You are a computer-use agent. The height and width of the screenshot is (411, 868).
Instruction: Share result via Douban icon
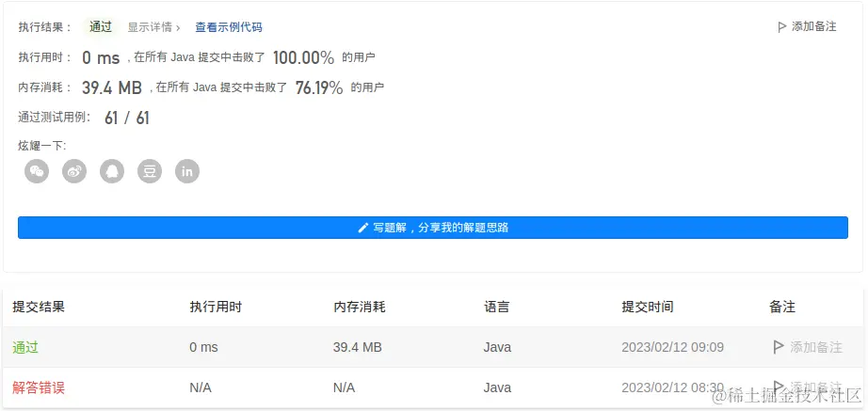[x=150, y=171]
